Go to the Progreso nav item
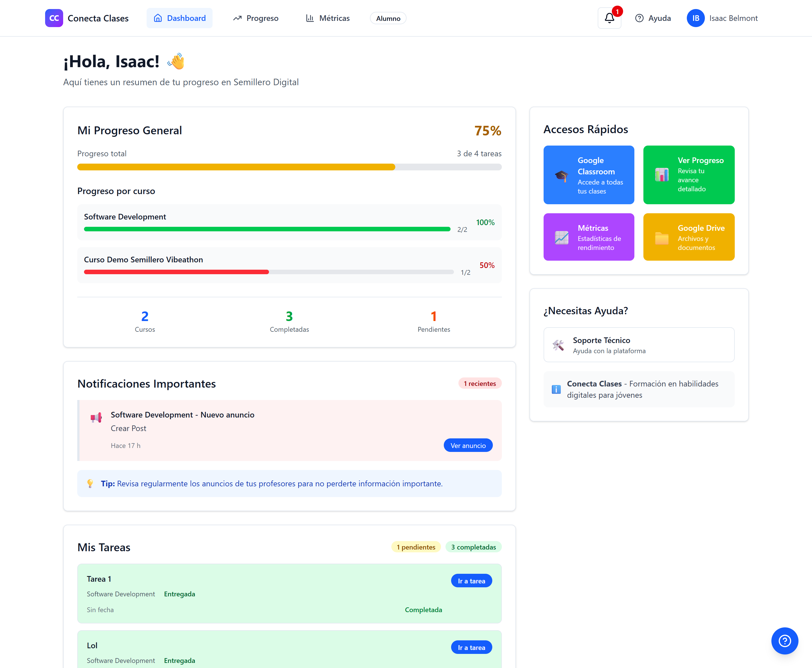The height and width of the screenshot is (668, 812). (x=256, y=18)
